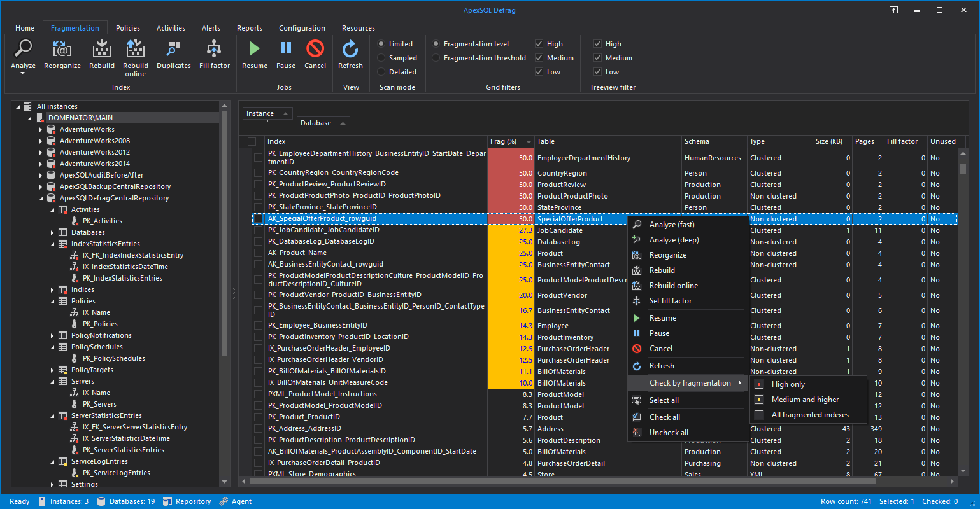Click the Reorganize icon in the ribbon
980x509 pixels.
tap(62, 50)
